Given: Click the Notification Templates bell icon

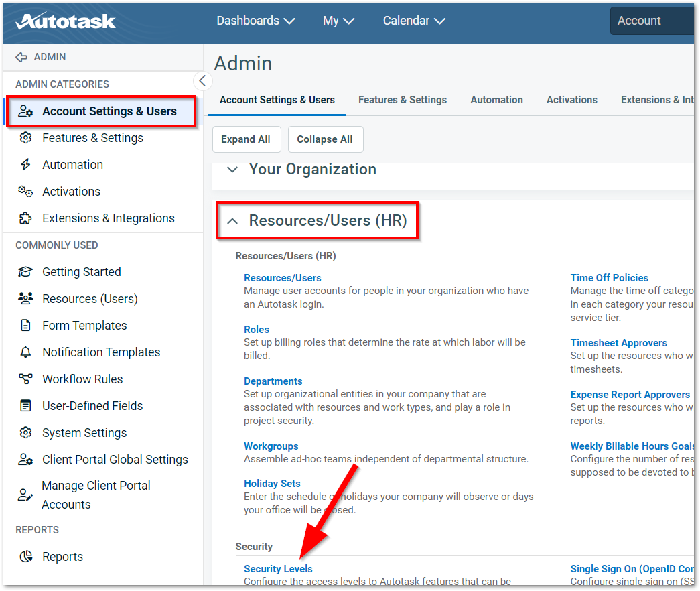Looking at the screenshot, I should click(x=25, y=352).
